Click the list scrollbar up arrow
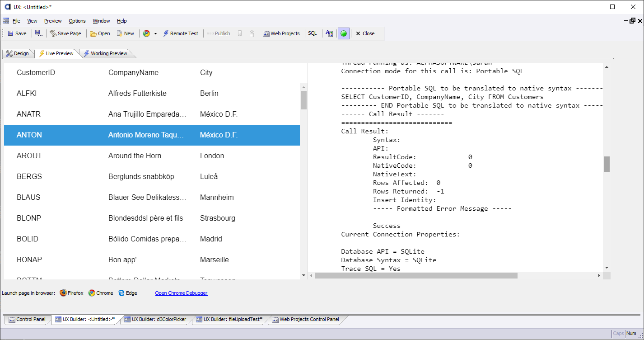The image size is (644, 340). tap(303, 87)
